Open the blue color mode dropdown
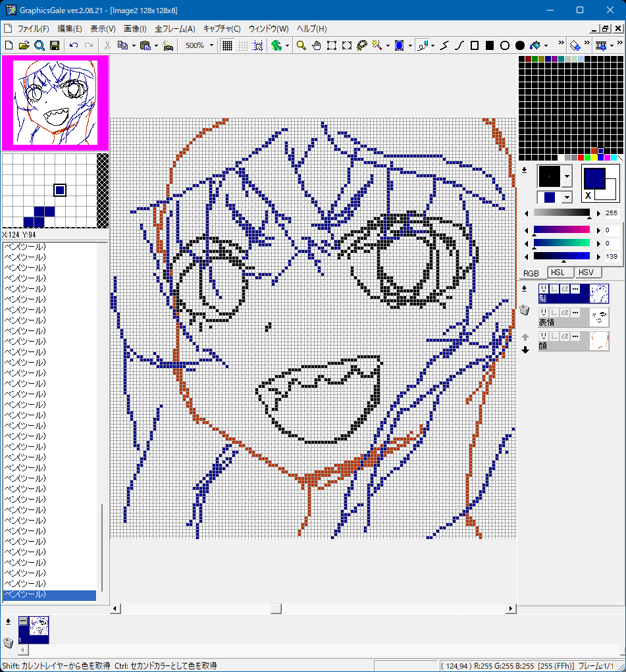Viewport: 626px width, 672px height. tap(567, 197)
